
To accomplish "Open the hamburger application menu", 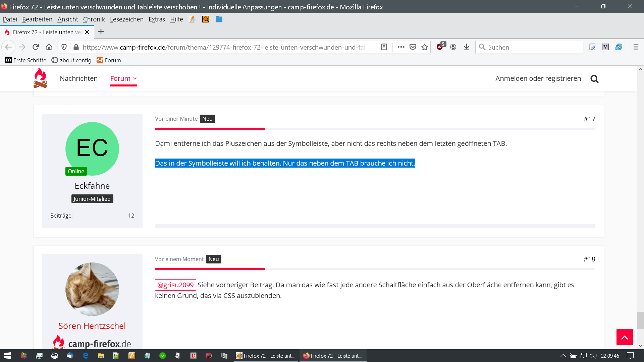I will 636,47.
